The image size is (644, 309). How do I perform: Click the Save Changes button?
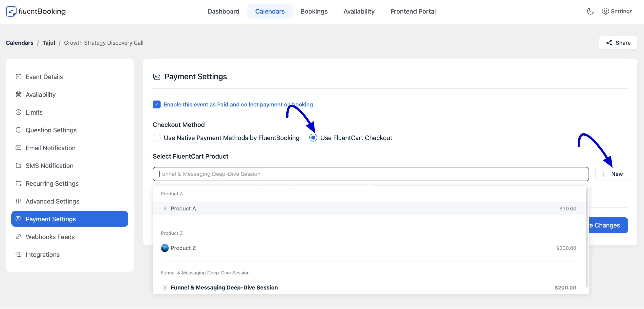(x=608, y=225)
